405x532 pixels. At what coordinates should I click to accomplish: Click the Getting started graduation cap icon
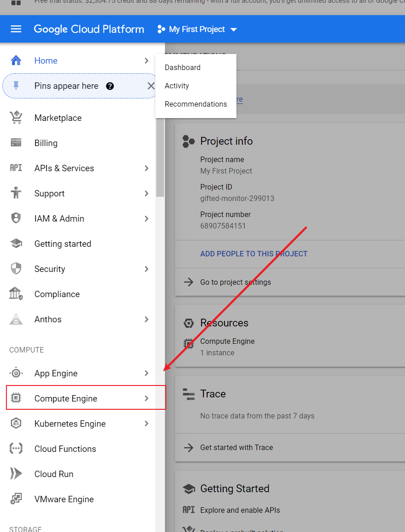16,243
